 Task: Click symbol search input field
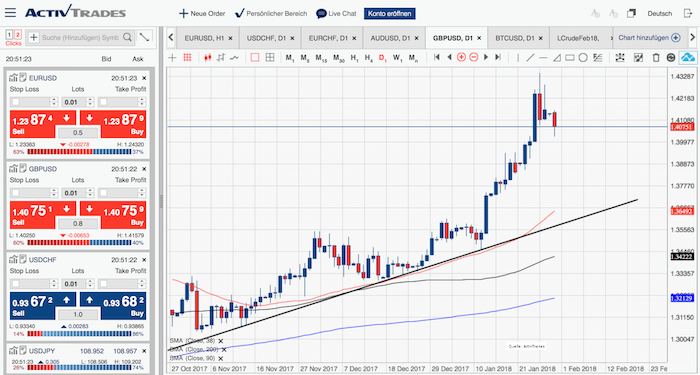pos(80,38)
